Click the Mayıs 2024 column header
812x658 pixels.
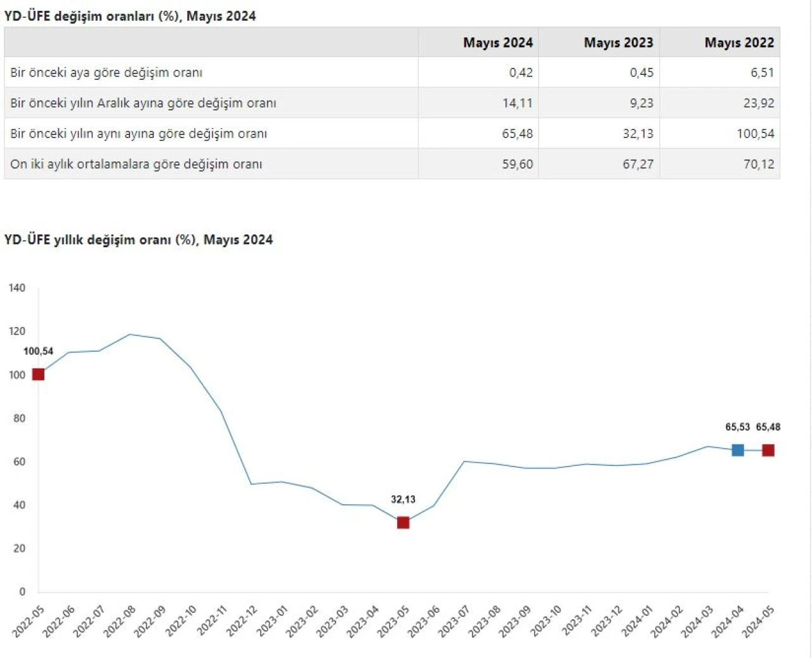pyautogui.click(x=497, y=42)
